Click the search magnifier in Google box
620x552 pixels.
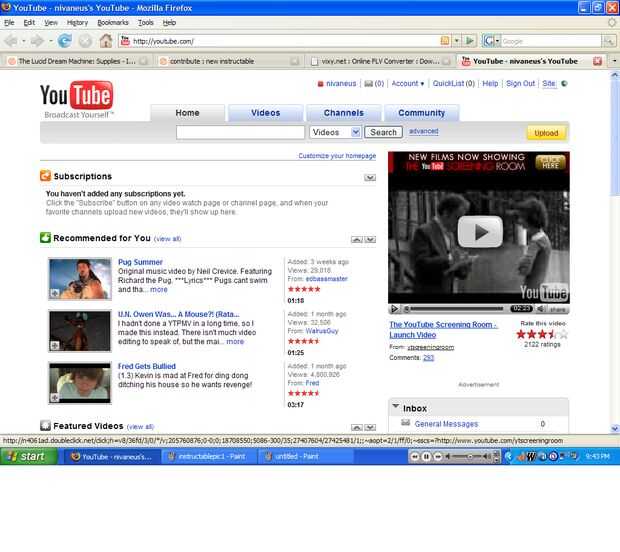tap(609, 41)
